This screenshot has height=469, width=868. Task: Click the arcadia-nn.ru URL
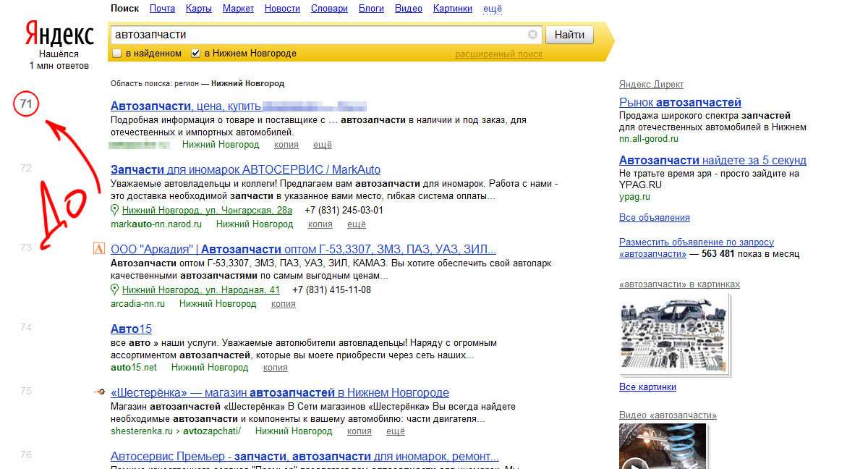pos(138,304)
